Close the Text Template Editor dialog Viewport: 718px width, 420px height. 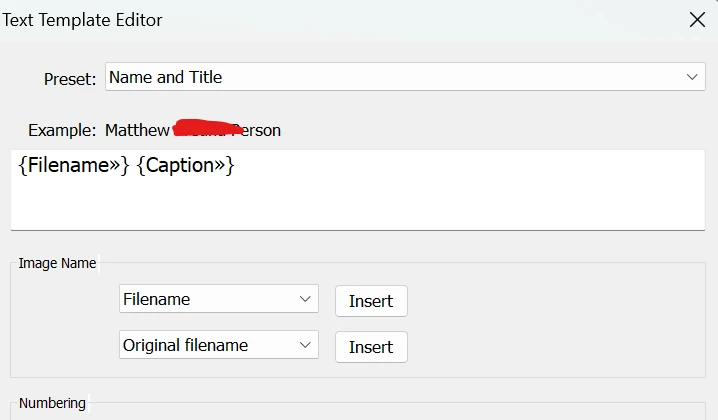[697, 19]
